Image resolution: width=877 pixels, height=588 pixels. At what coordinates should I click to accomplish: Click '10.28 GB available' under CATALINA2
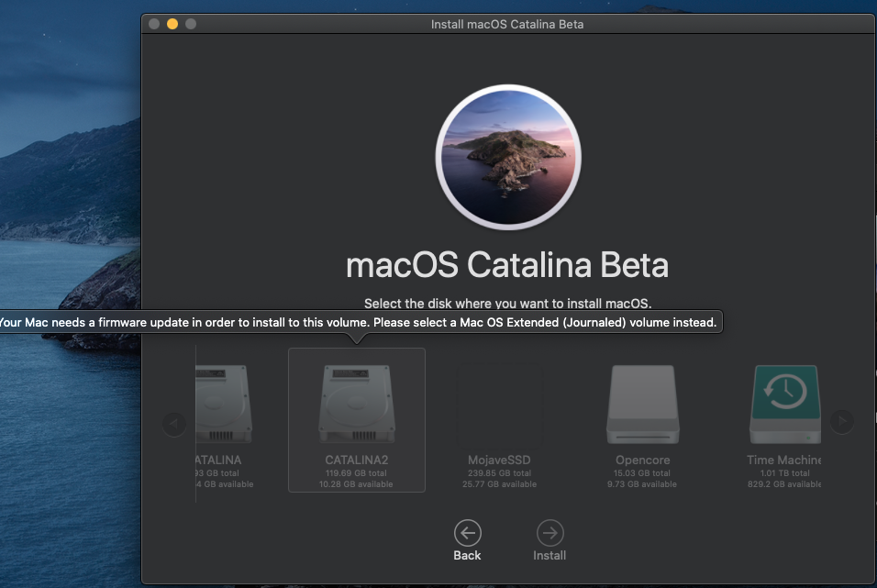(x=356, y=484)
